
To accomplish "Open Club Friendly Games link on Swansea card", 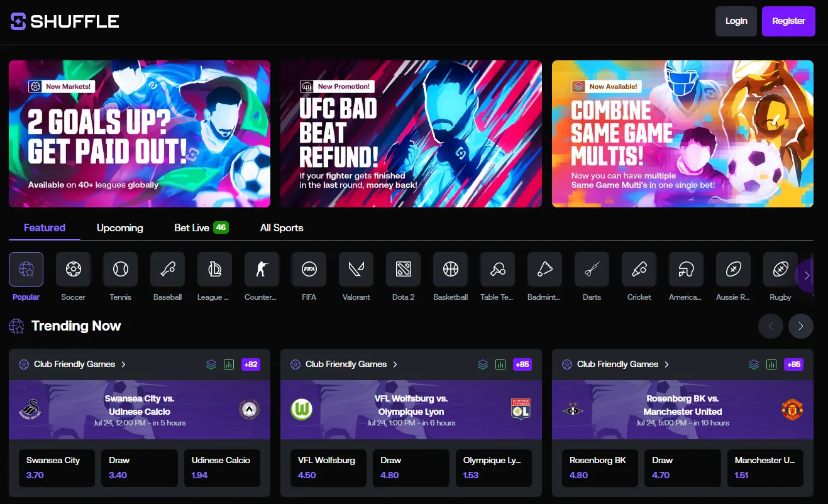I will (x=73, y=364).
